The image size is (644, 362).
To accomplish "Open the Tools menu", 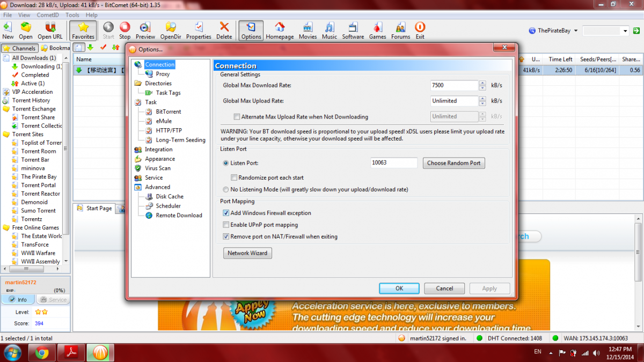I will point(72,15).
